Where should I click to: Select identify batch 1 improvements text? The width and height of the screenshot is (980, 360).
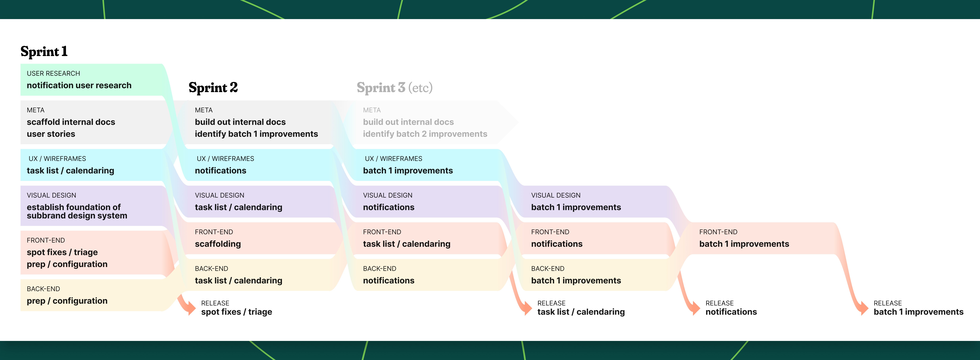(256, 134)
